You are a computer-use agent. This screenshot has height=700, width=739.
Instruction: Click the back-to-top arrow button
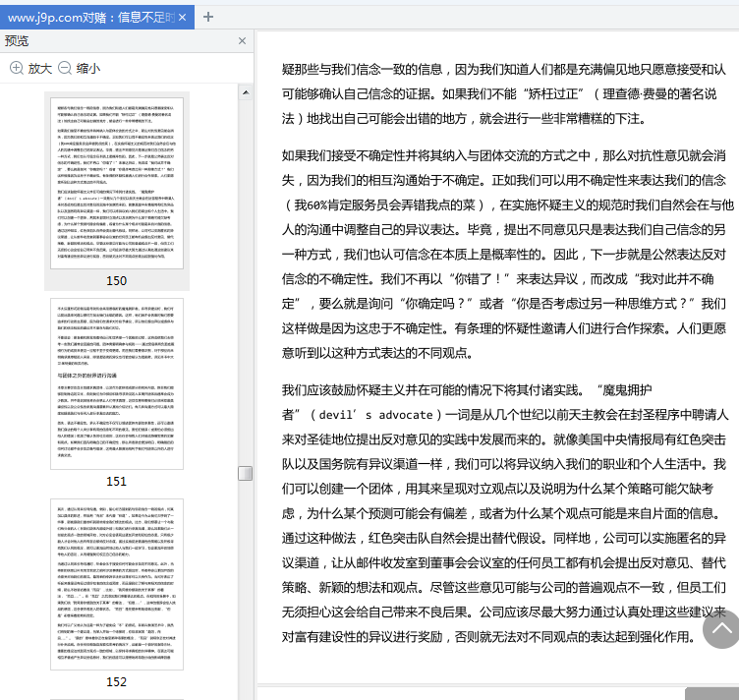(x=721, y=629)
